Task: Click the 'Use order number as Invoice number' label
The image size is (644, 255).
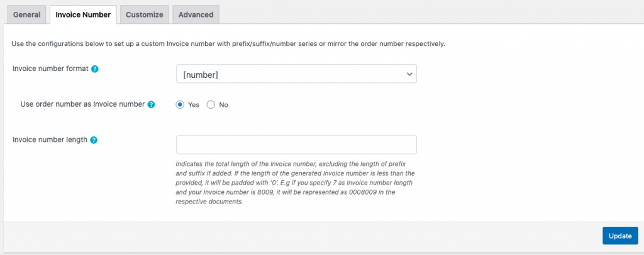Action: click(83, 105)
